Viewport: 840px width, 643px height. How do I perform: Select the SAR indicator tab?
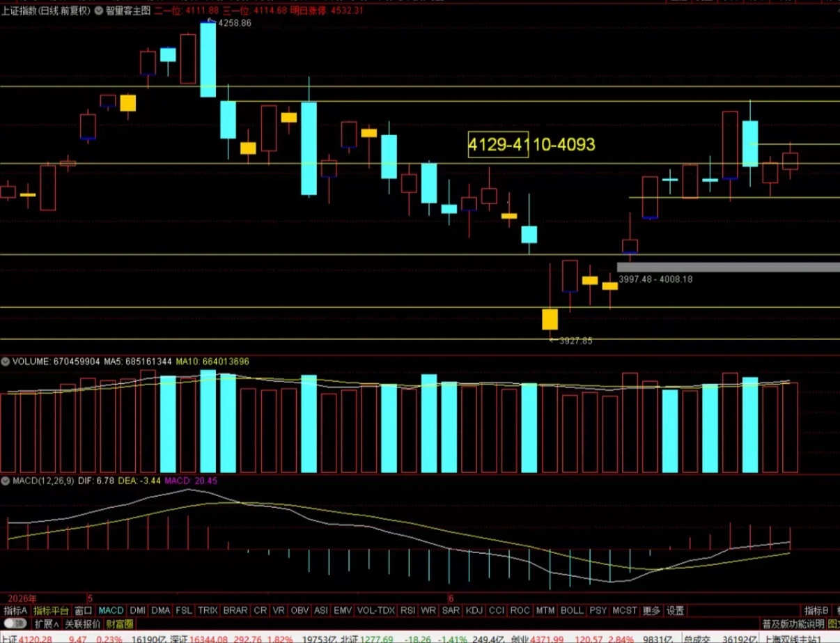(x=451, y=610)
